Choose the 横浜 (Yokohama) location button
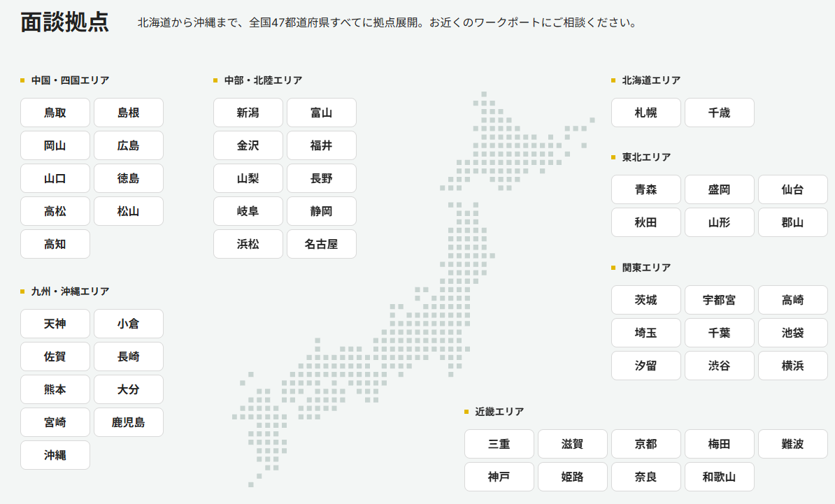The image size is (835, 504). (x=792, y=366)
